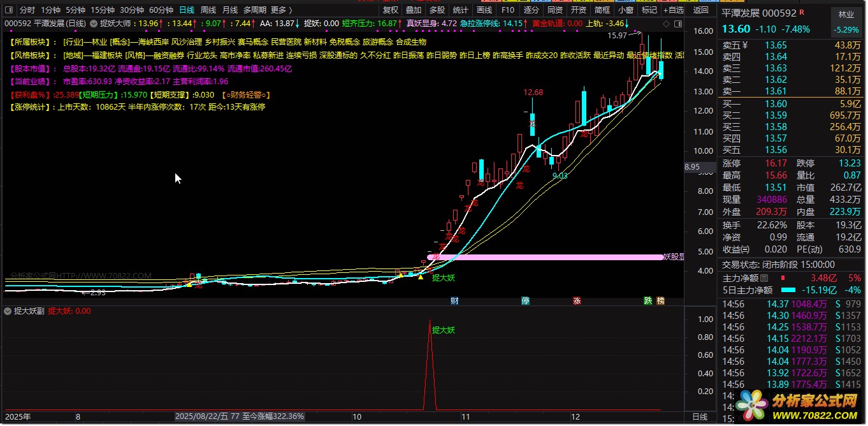The image size is (868, 426).
Task: Click the 卖一 price 13.61
Action: click(x=776, y=91)
